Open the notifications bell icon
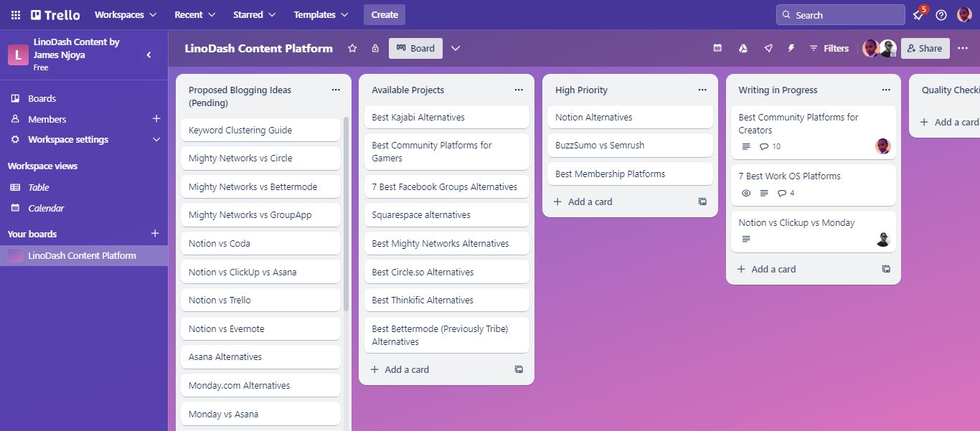980x431 pixels. 918,15
